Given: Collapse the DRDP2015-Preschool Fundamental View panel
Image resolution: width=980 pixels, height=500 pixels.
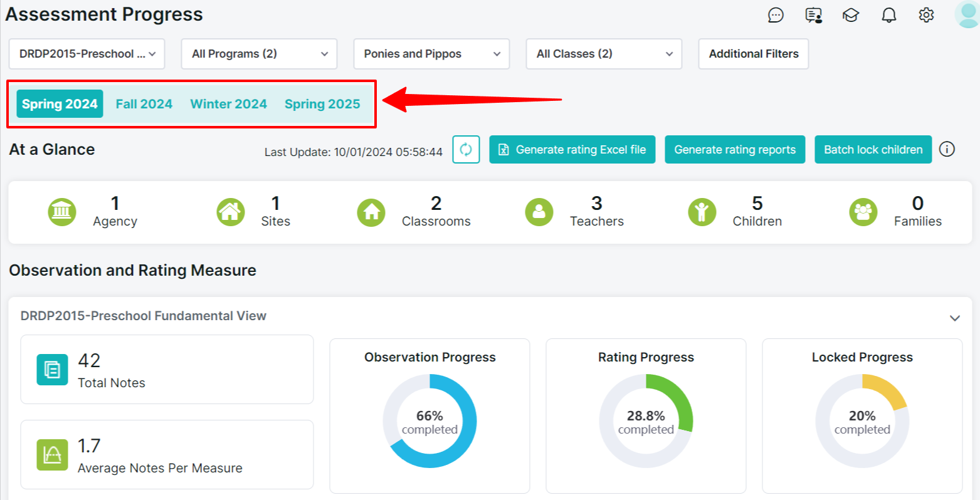Looking at the screenshot, I should tap(955, 318).
